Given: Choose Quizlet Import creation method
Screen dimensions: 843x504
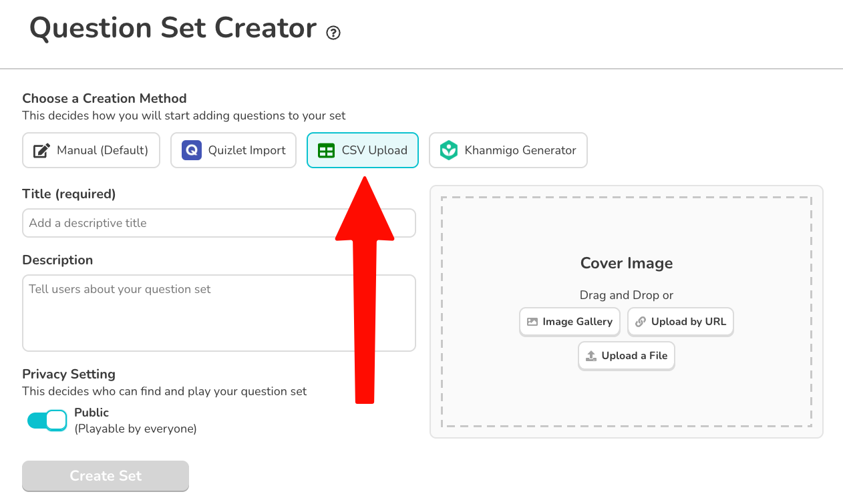Looking at the screenshot, I should click(x=233, y=150).
